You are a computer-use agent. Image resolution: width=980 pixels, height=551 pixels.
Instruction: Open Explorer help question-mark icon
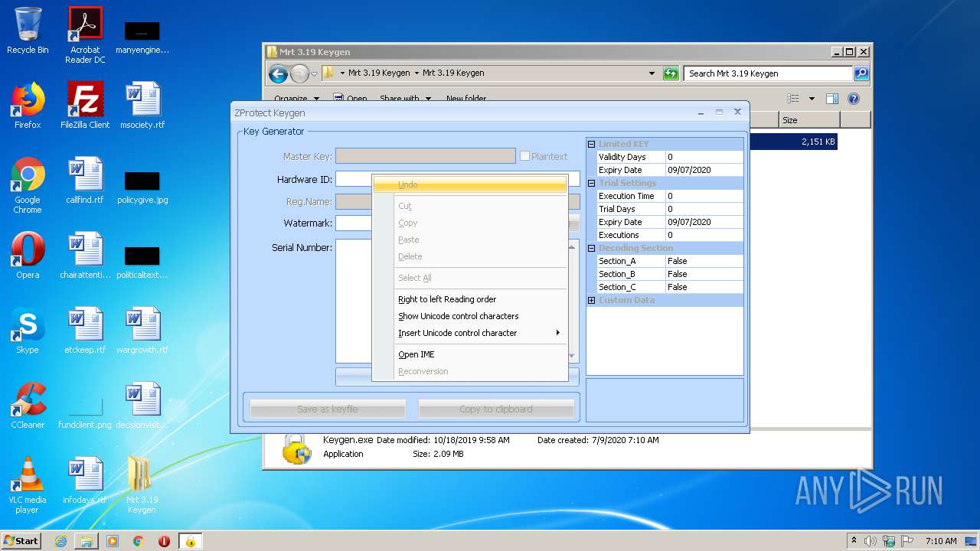coord(854,99)
